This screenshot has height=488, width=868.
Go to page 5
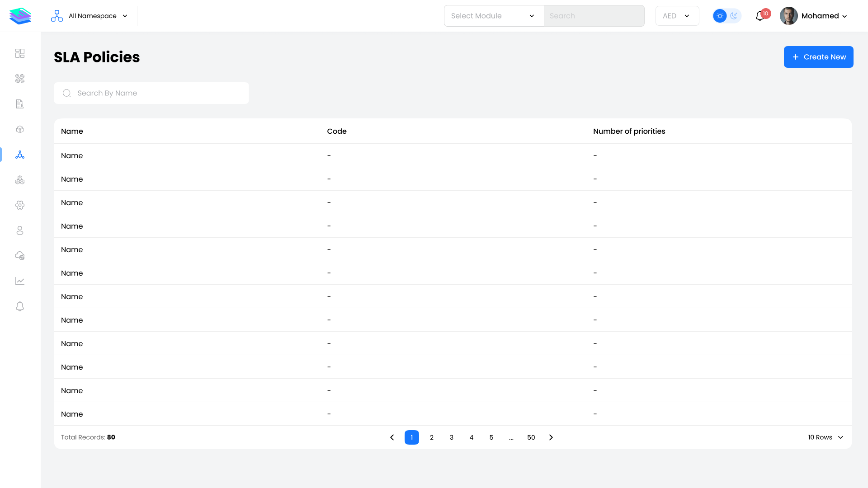pos(491,437)
